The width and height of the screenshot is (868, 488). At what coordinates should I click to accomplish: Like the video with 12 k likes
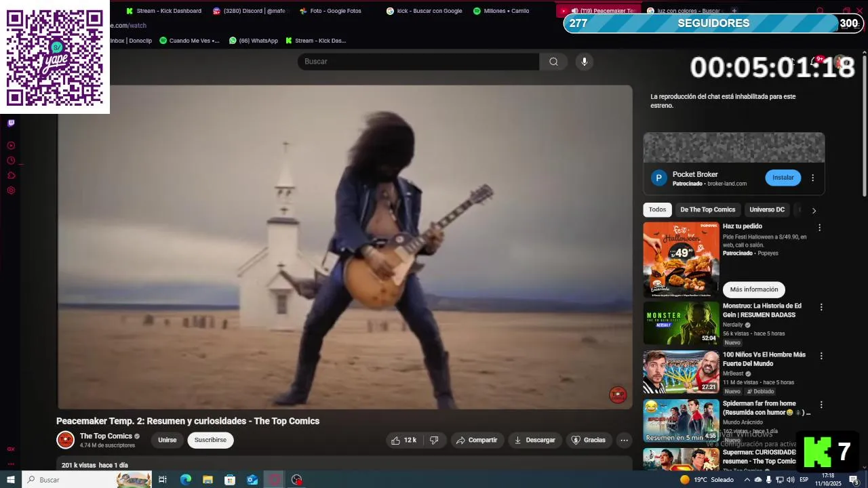pos(403,440)
